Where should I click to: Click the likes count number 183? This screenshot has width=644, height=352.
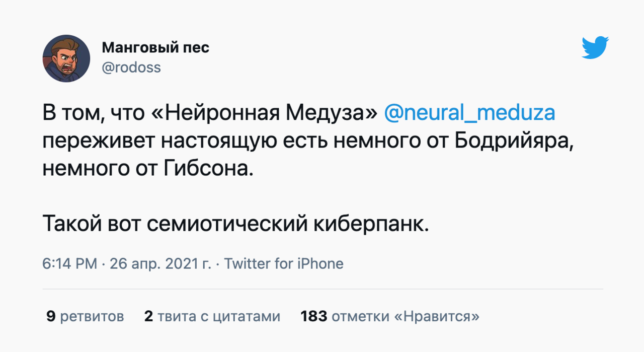pyautogui.click(x=314, y=316)
